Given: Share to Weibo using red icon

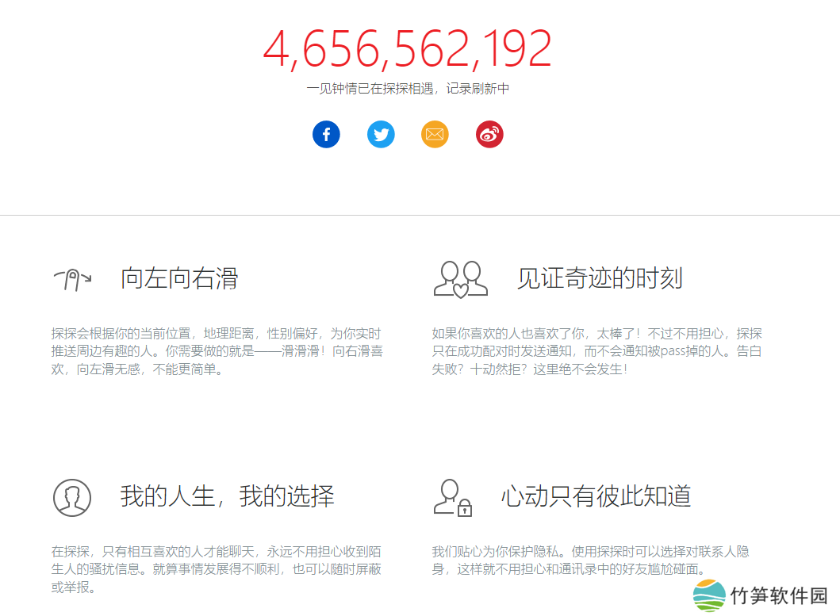Looking at the screenshot, I should (489, 134).
